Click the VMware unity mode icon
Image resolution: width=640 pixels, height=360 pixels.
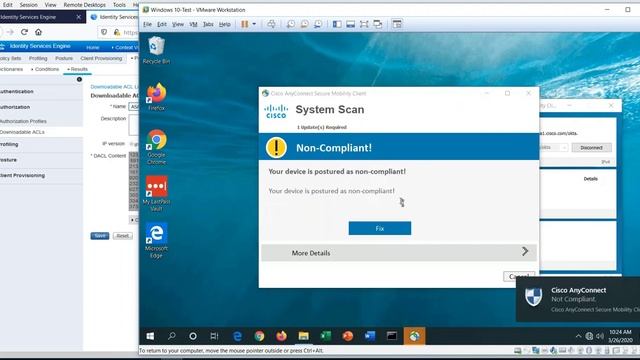[378, 24]
